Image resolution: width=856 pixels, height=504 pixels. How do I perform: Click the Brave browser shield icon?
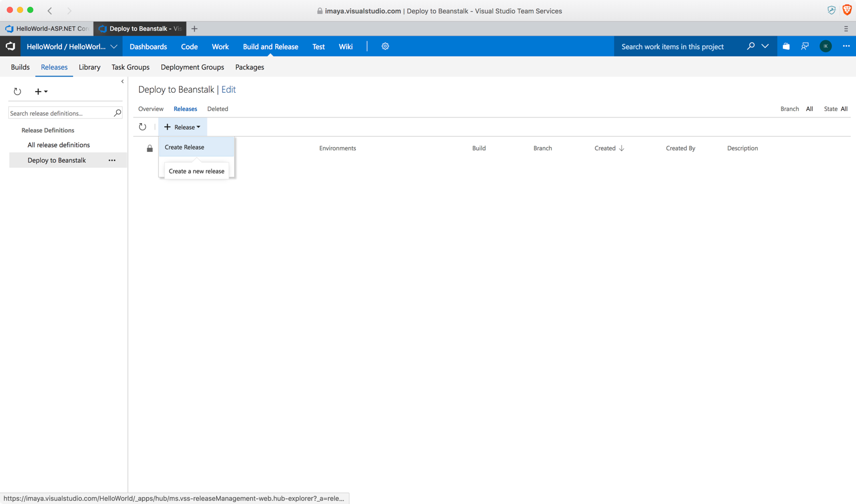click(x=847, y=11)
